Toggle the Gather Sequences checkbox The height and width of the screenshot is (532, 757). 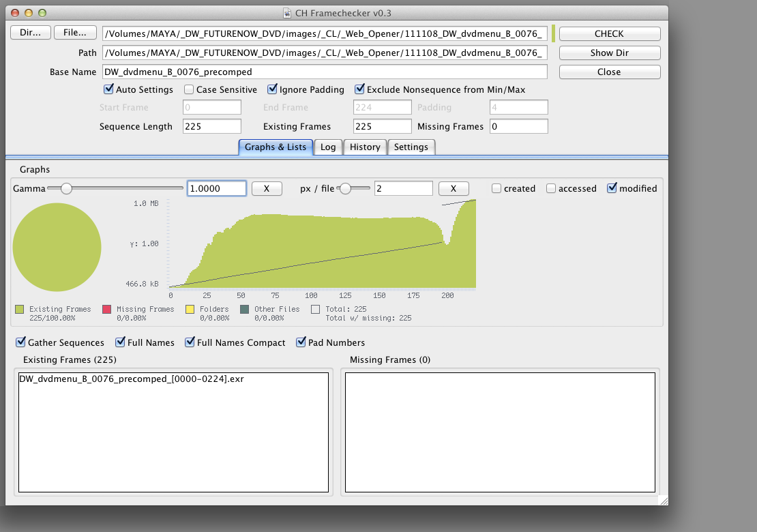click(x=20, y=342)
